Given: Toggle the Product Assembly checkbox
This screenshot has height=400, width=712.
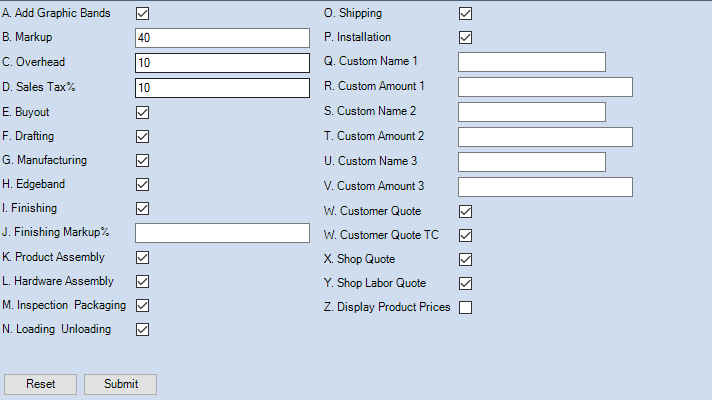Looking at the screenshot, I should click(x=142, y=257).
